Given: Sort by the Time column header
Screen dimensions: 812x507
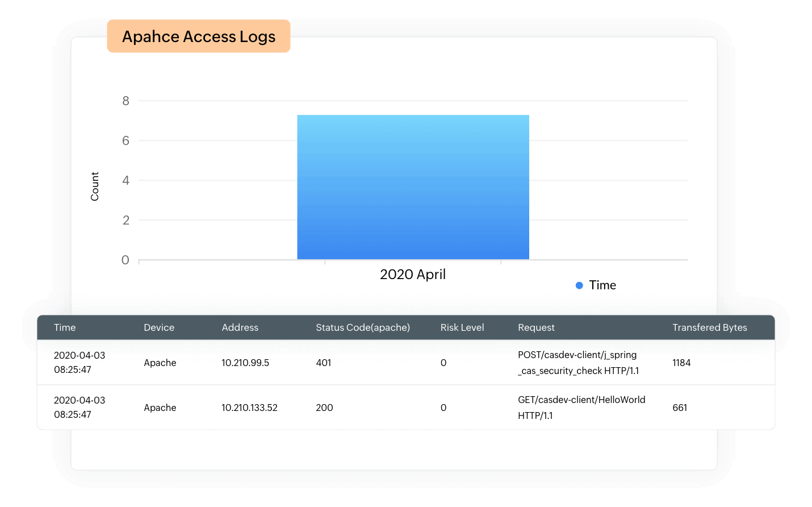Looking at the screenshot, I should coord(65,327).
